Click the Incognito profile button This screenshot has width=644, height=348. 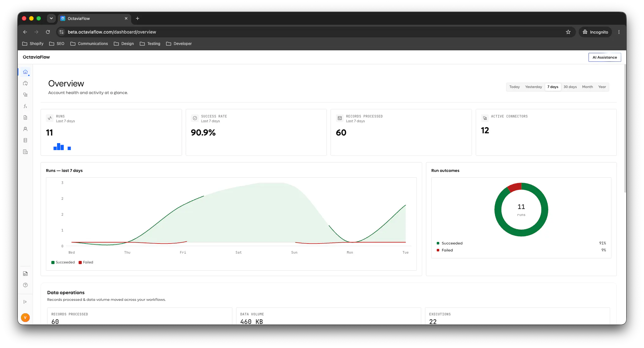tap(596, 32)
